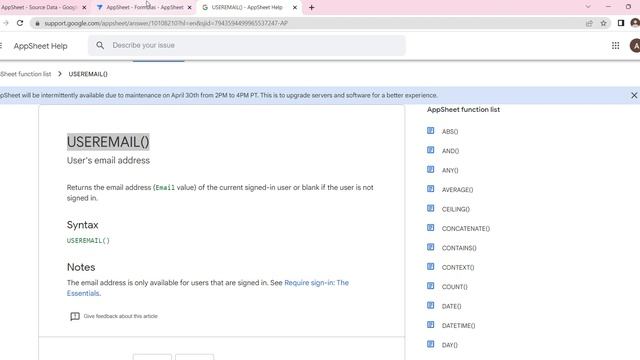
Task: Close the Source Data browser tab
Action: (x=84, y=7)
